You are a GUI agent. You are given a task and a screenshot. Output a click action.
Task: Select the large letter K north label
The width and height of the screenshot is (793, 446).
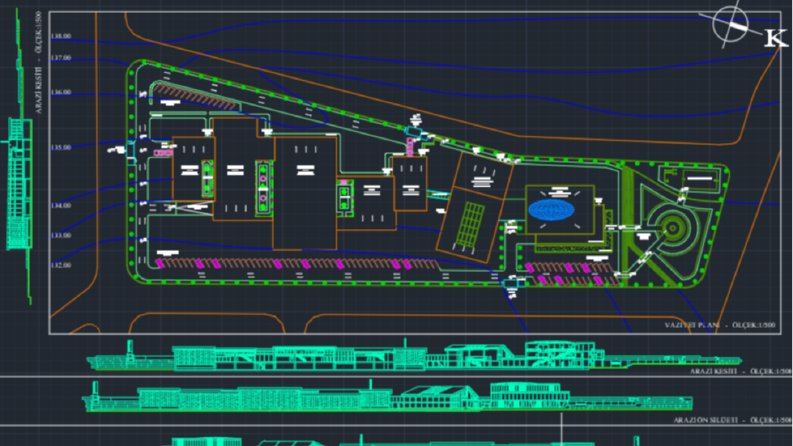point(775,38)
